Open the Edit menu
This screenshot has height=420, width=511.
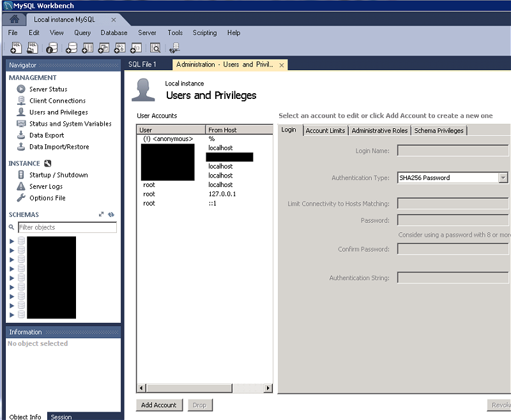(x=34, y=33)
